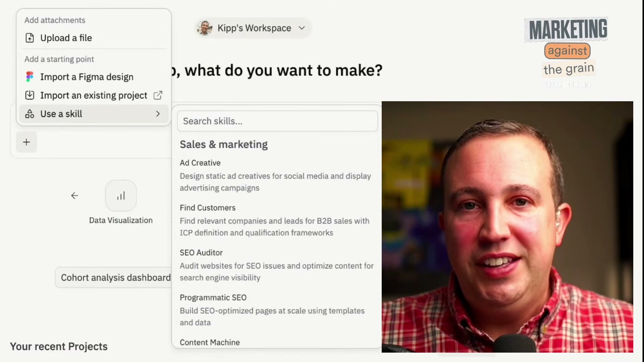Click the Sales & marketing category heading

(224, 144)
